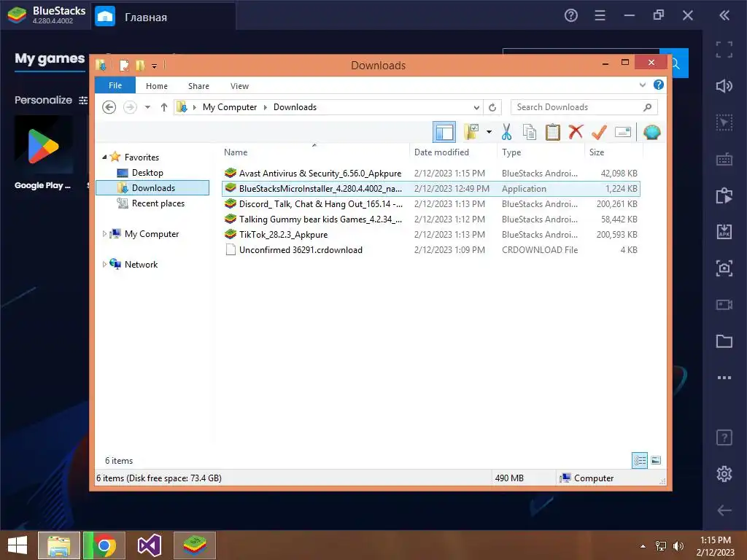Screen dimensions: 747x560
Task: Select Desktop under Favorites
Action: (147, 172)
